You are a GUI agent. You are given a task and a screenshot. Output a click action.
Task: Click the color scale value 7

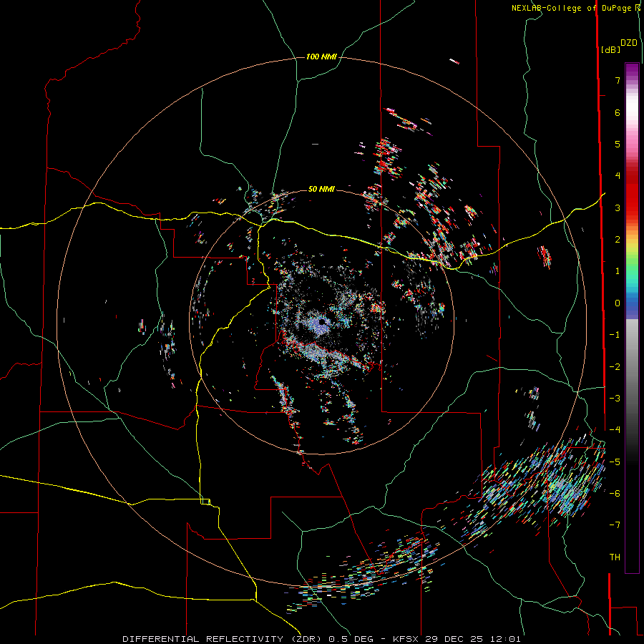tap(618, 80)
